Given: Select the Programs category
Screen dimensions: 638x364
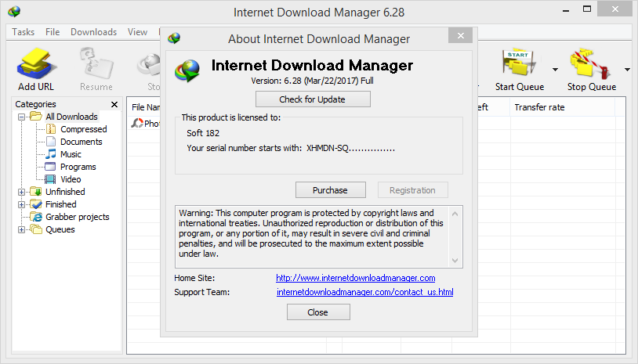Looking at the screenshot, I should (78, 167).
